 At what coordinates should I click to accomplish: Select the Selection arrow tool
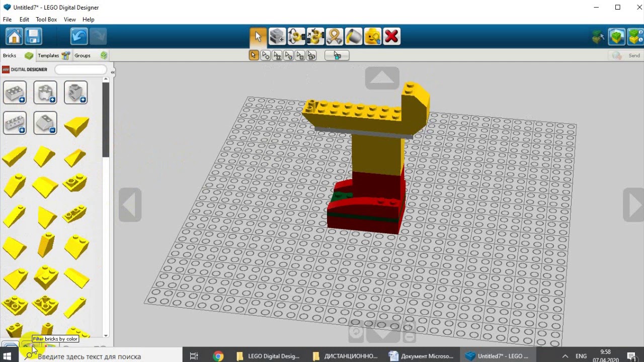[x=258, y=36]
